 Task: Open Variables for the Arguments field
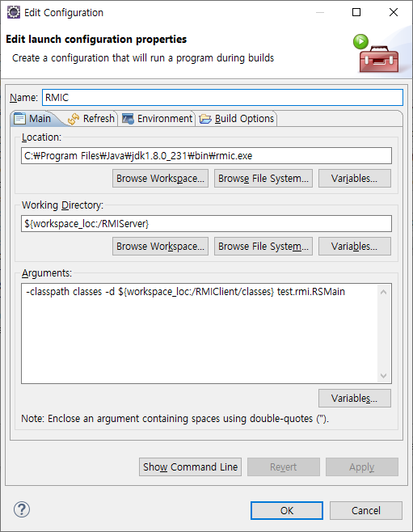[x=354, y=399]
